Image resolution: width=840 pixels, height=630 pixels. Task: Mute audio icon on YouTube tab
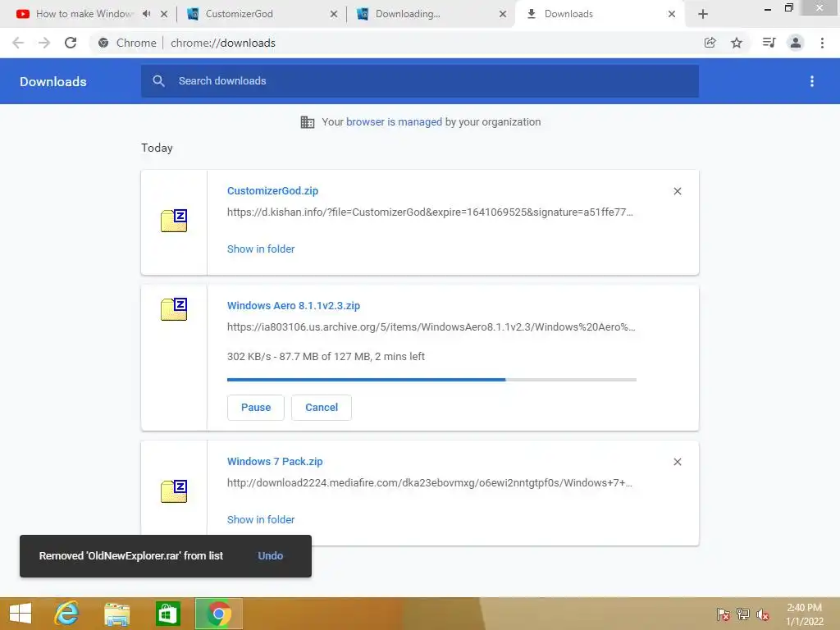(146, 14)
